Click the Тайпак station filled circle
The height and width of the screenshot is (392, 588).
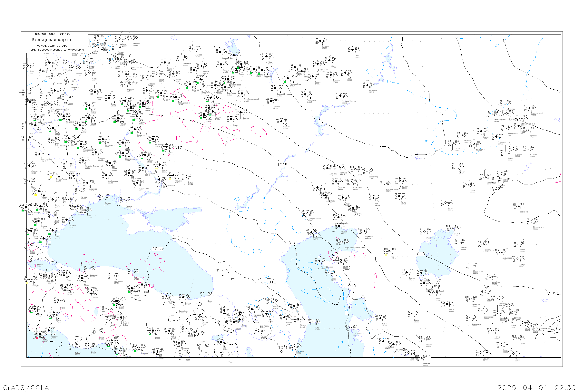point(343,198)
